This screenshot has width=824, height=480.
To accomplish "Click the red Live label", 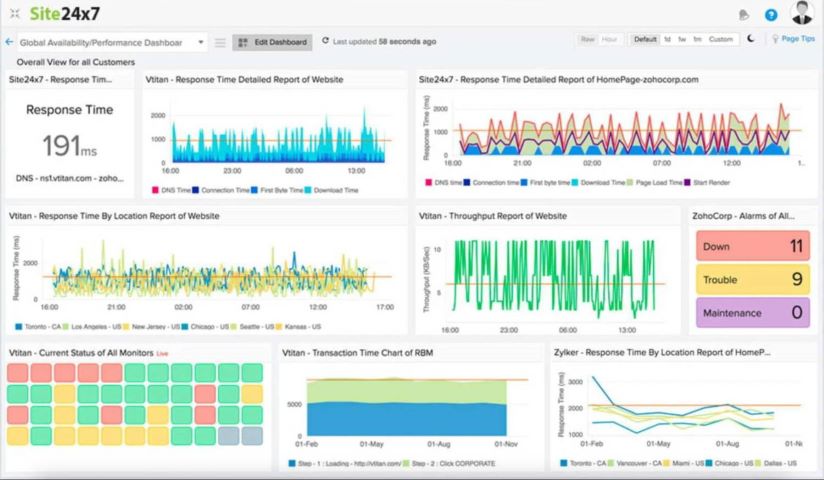I will click(x=162, y=354).
